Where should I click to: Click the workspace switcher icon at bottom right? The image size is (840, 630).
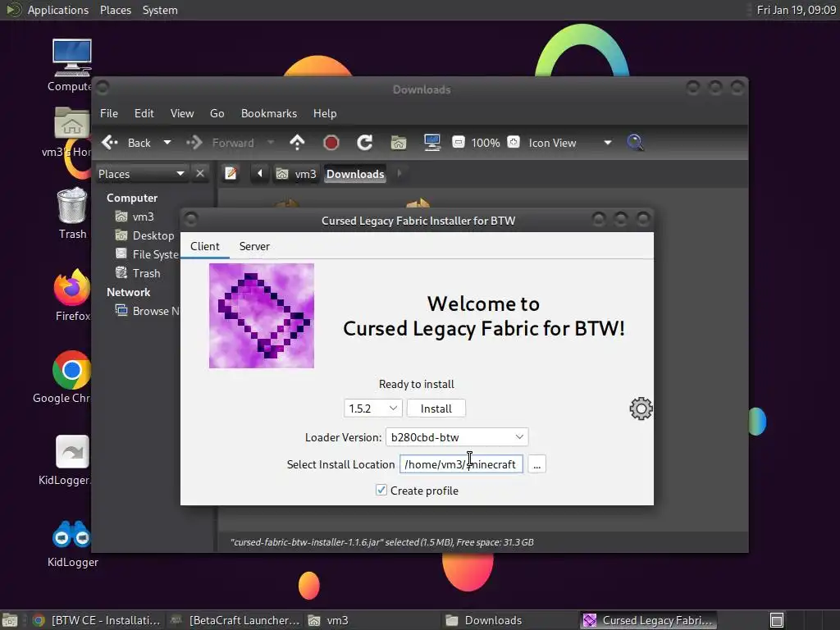(777, 620)
